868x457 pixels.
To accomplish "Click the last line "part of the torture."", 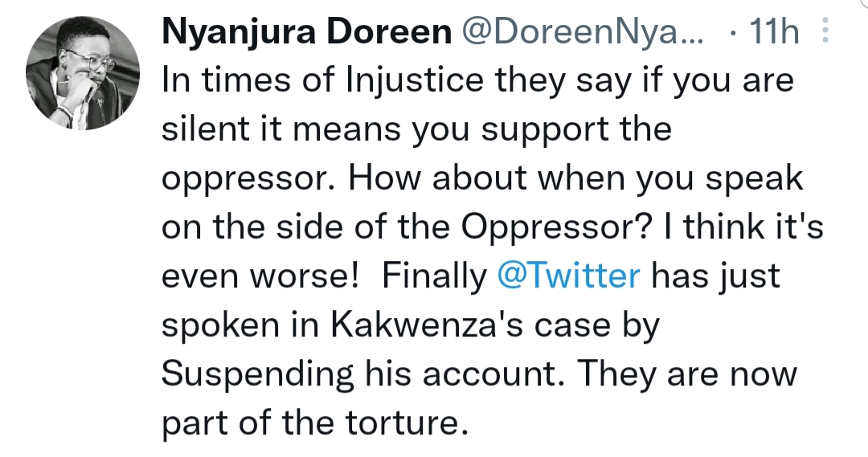I will [x=314, y=423].
